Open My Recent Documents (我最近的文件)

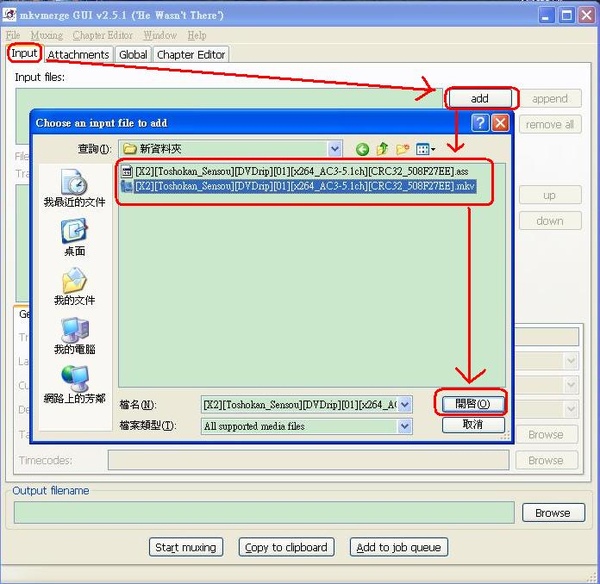pos(74,188)
